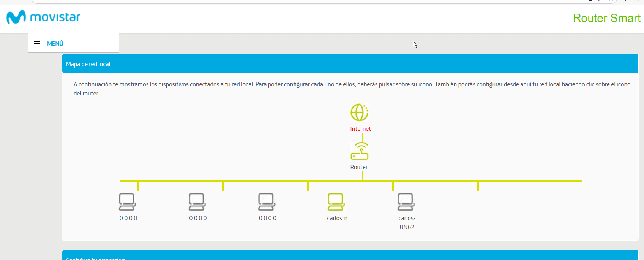Click the Router text label
Screen dimensions: 644x260
pyautogui.click(x=359, y=167)
